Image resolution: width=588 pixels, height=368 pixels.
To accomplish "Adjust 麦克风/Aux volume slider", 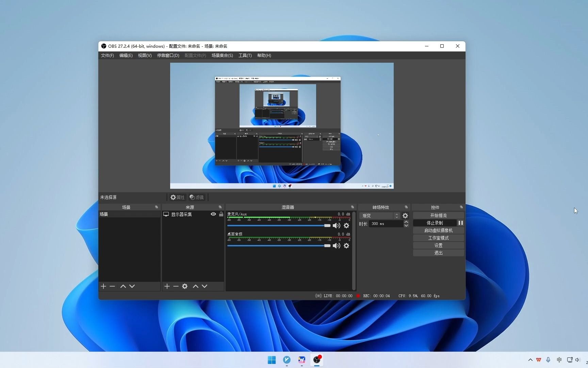I will [x=279, y=226].
